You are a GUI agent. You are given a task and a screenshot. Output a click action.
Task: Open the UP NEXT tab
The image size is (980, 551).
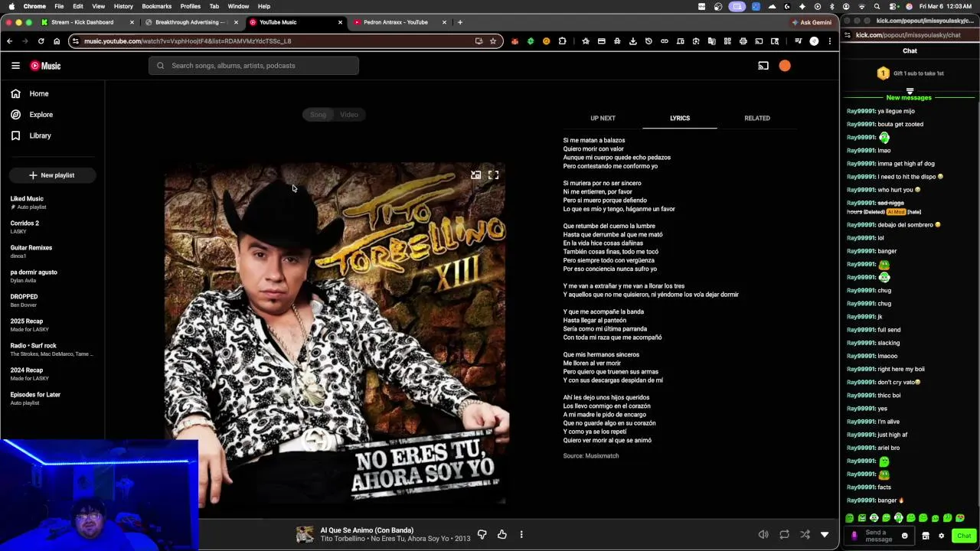(603, 118)
